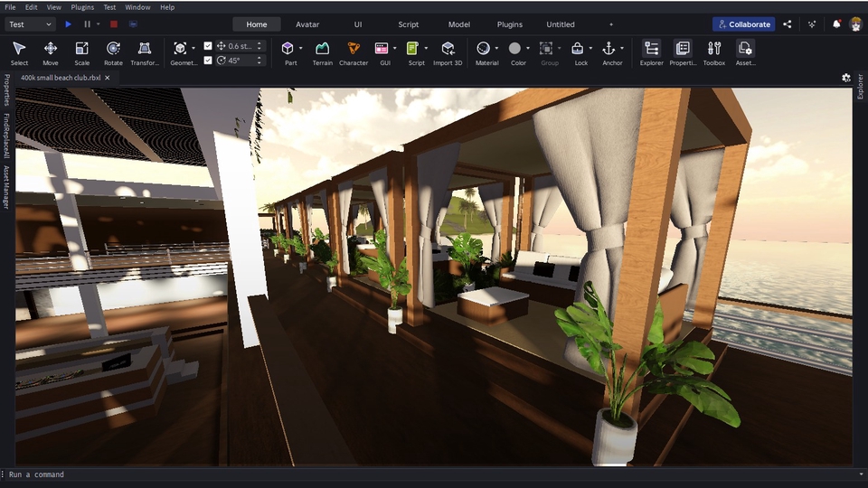Click the Color swatch circle

click(x=514, y=49)
